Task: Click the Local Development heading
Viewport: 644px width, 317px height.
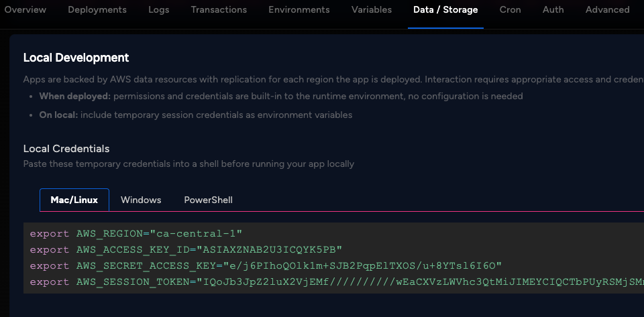Action: 76,58
